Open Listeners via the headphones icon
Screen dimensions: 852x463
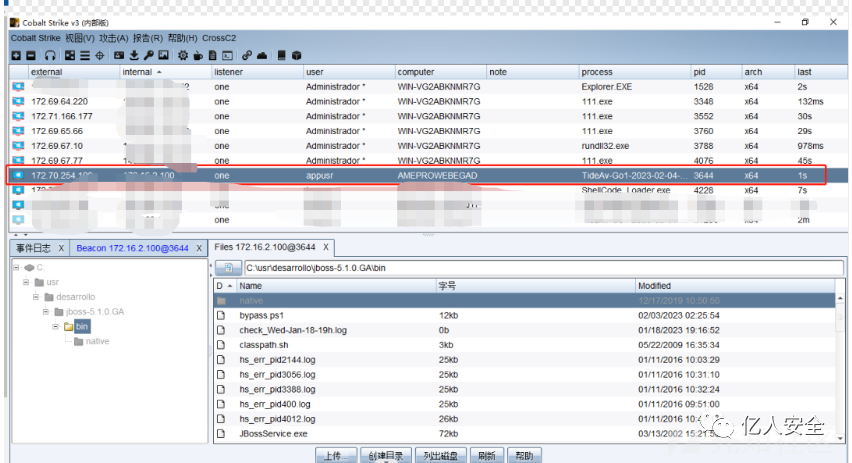coord(50,55)
